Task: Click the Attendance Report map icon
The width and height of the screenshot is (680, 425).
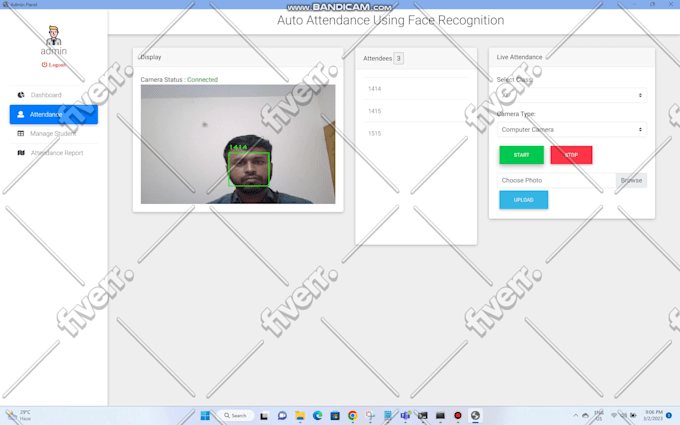Action: click(21, 153)
